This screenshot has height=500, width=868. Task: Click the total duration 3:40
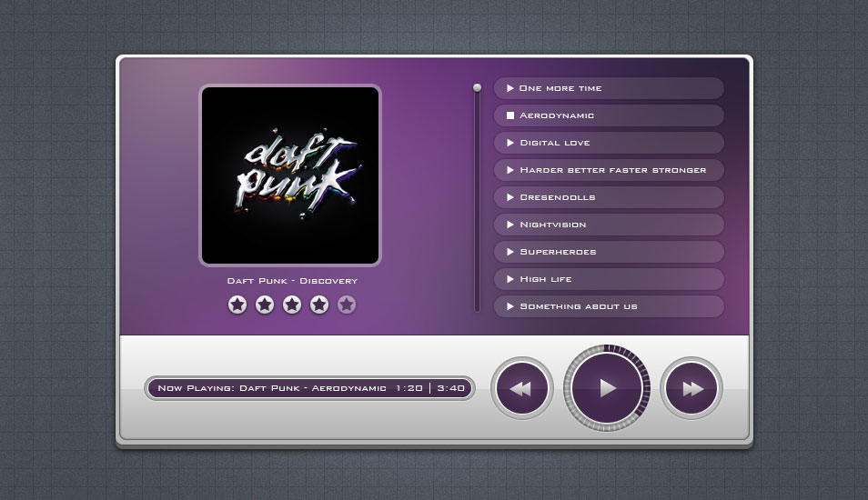pyautogui.click(x=451, y=388)
